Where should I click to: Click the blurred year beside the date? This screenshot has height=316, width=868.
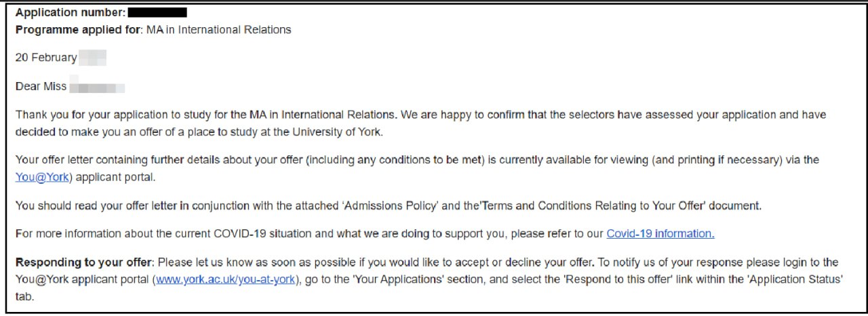tap(92, 58)
